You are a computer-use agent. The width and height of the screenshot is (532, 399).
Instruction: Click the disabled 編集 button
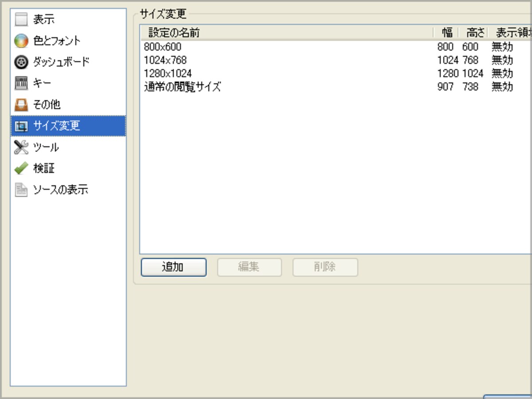249,267
